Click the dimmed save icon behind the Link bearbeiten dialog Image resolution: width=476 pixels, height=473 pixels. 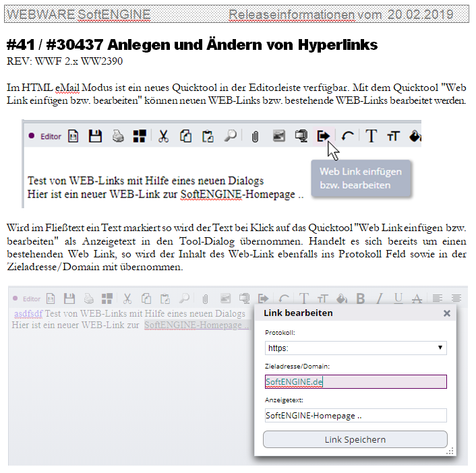(x=69, y=298)
